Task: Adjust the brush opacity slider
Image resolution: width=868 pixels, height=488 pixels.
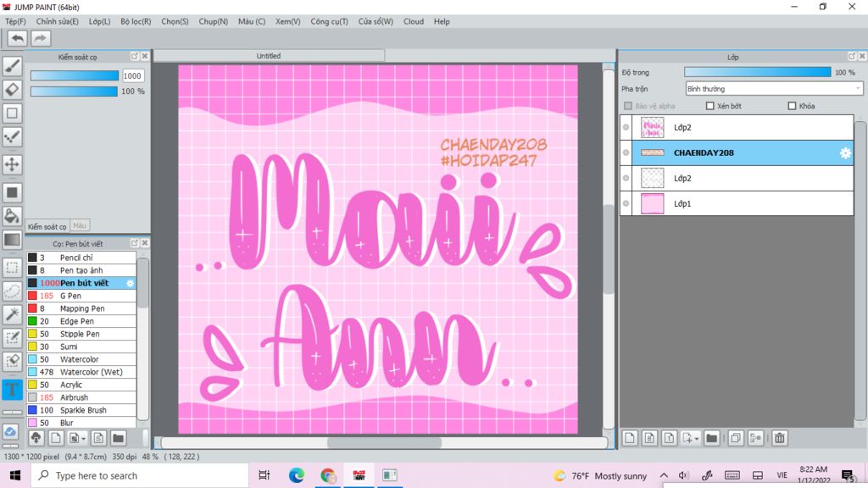Action: coord(75,91)
